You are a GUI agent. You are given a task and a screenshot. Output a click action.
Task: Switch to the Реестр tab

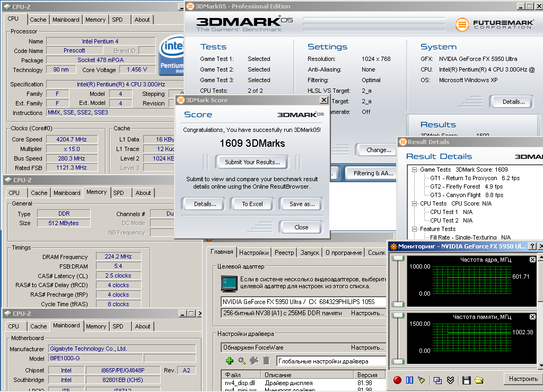coord(284,253)
